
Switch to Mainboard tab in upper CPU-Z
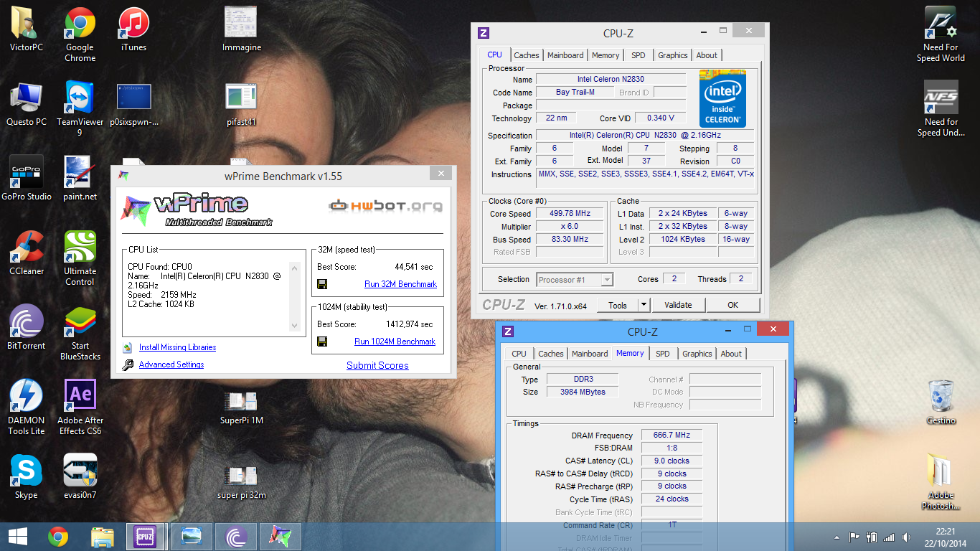click(565, 55)
